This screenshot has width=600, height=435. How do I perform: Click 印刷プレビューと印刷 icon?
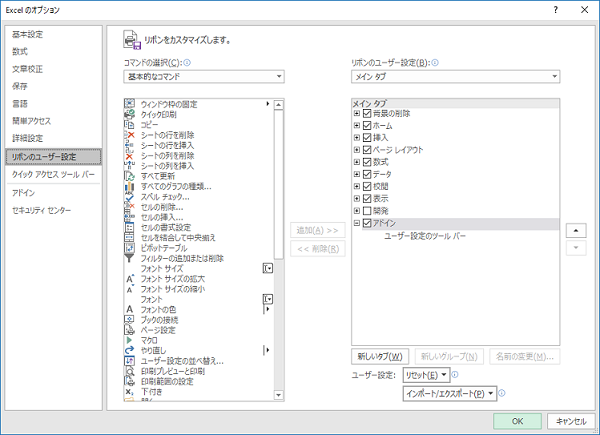click(x=130, y=371)
